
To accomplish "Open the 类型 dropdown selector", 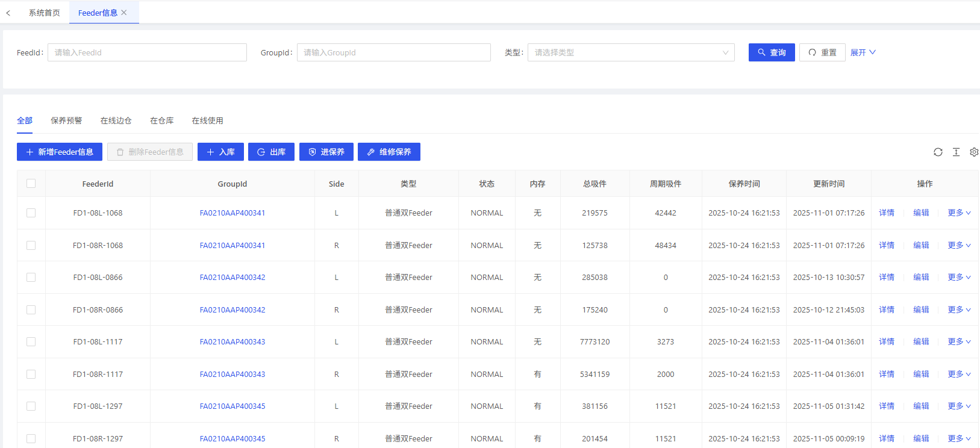I will pyautogui.click(x=631, y=53).
